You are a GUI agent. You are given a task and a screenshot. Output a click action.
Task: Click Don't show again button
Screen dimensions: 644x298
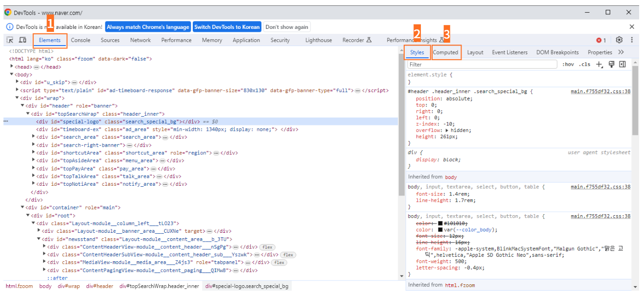pyautogui.click(x=287, y=27)
